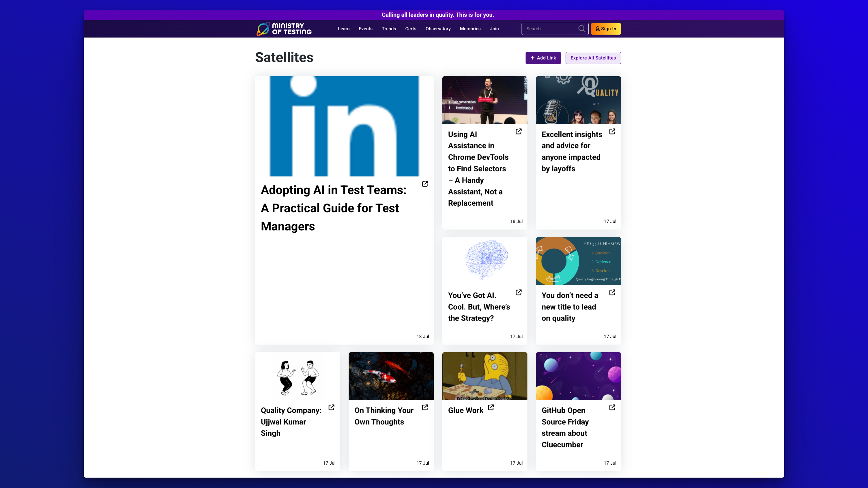
Task: Open the Observatory menu item
Action: (438, 29)
